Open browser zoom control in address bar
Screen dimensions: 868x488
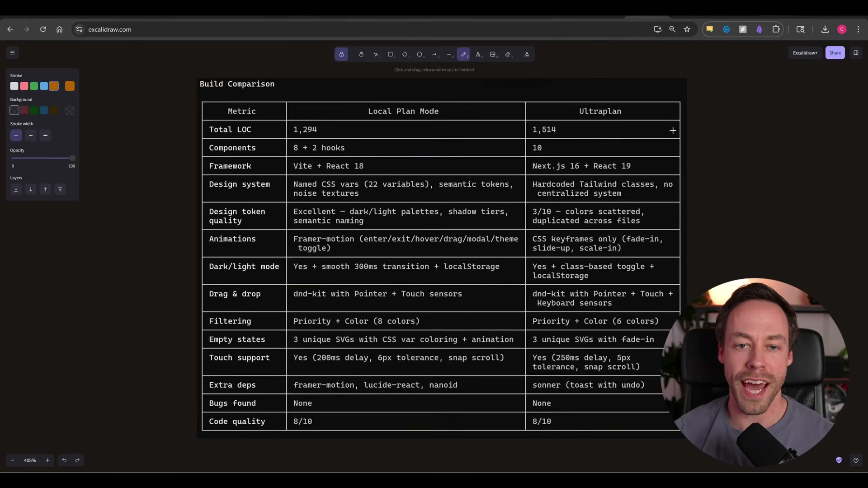(x=673, y=29)
